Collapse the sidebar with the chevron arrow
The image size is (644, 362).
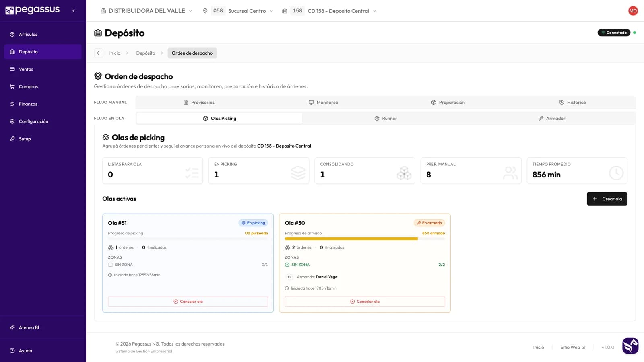point(74,11)
